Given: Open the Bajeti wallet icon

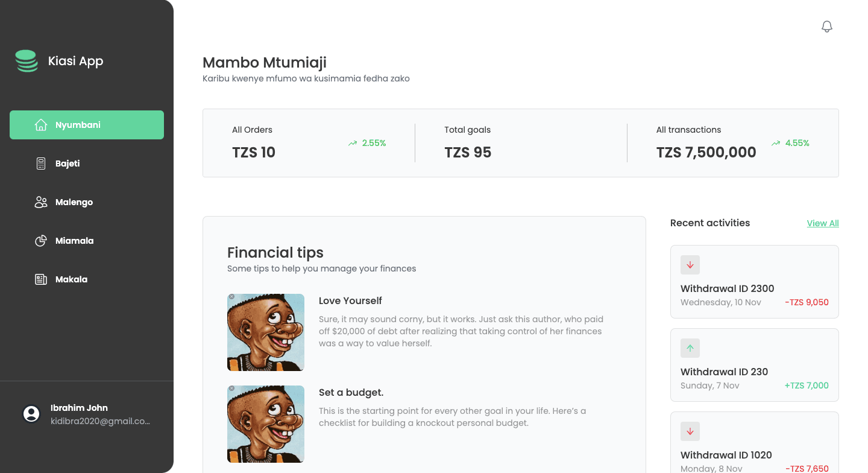Looking at the screenshot, I should point(40,163).
